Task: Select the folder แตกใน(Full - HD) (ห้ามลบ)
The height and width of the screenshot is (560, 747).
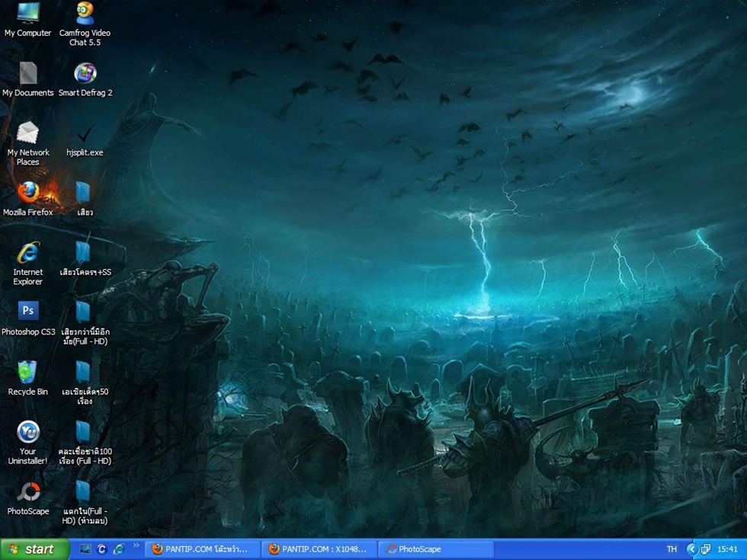Action: pyautogui.click(x=85, y=503)
